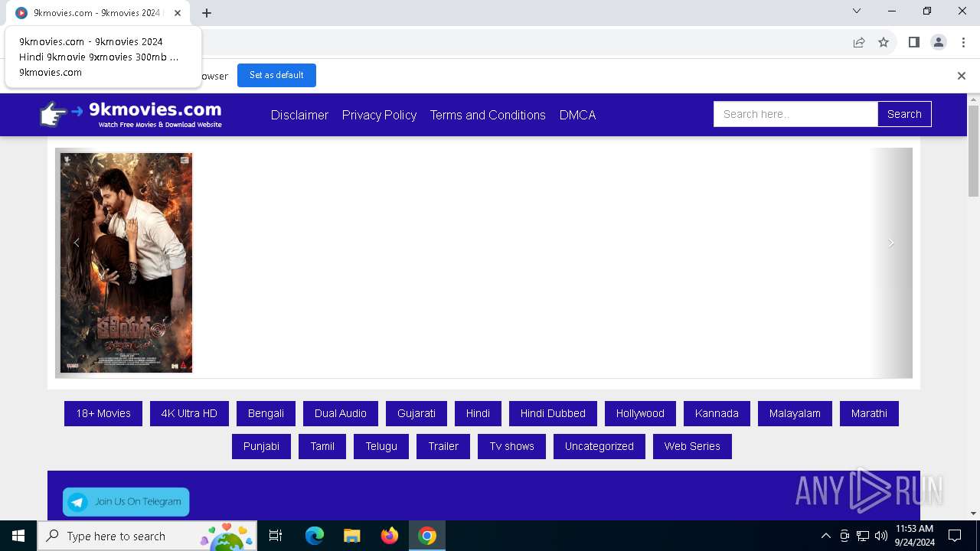Select the Tamil category
Image resolution: width=980 pixels, height=551 pixels.
pos(322,446)
